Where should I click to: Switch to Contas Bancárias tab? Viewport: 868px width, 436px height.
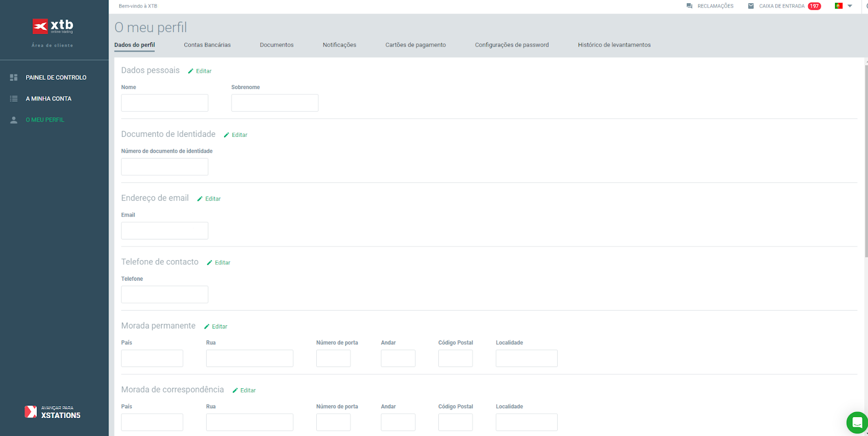click(207, 45)
